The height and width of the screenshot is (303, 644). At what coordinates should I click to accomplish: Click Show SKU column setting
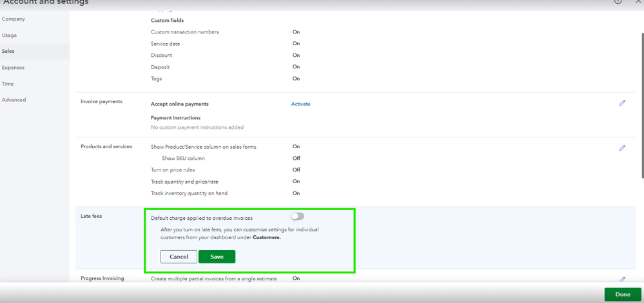[183, 158]
